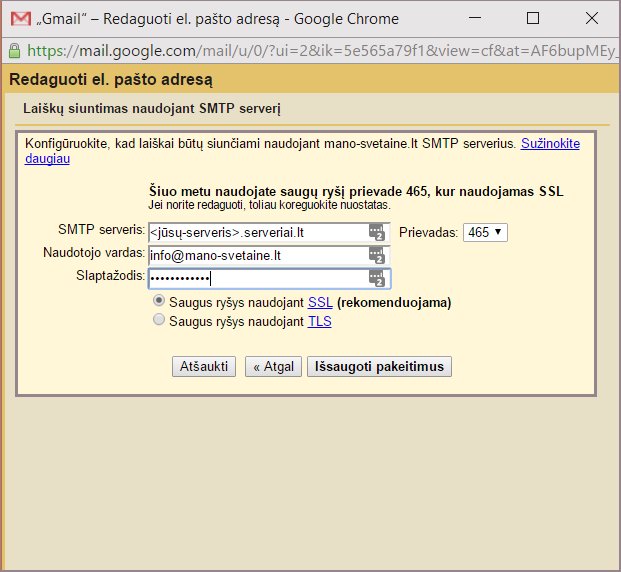This screenshot has width=621, height=572.
Task: Open the Prievadas port dropdown
Action: (485, 232)
